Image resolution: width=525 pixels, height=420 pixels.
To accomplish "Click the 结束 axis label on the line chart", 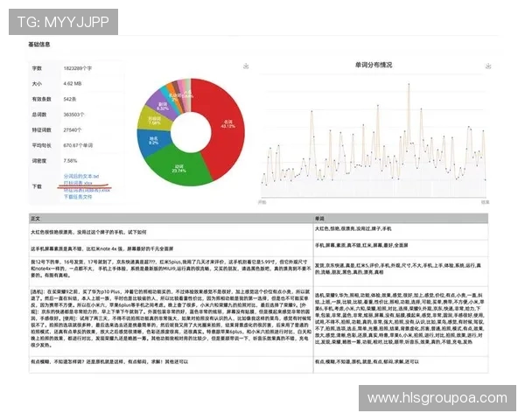I will (485, 202).
